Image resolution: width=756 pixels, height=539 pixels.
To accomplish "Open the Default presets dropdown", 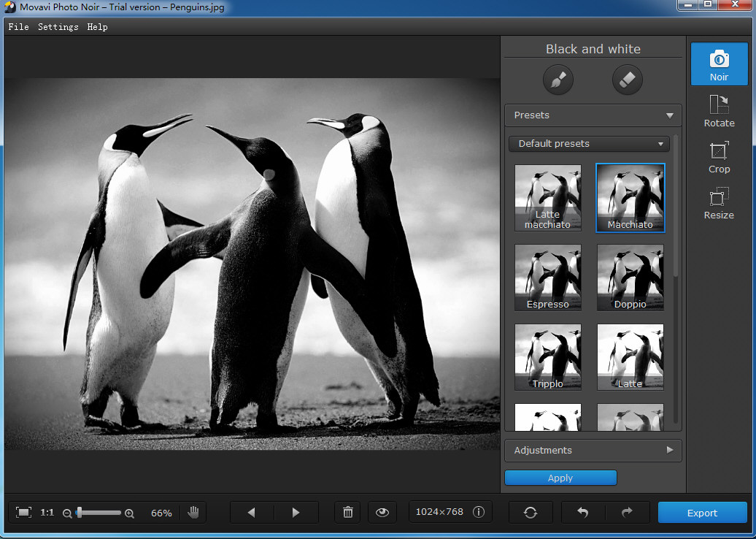I will (x=589, y=144).
